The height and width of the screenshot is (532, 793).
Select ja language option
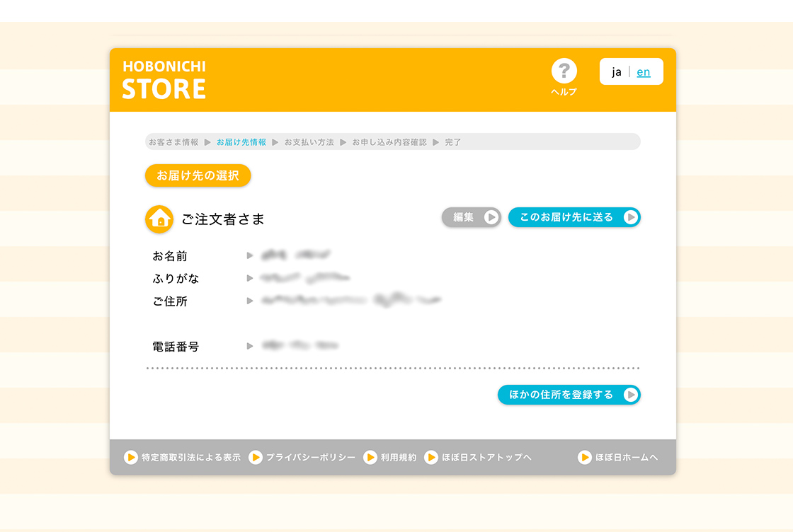(x=617, y=72)
